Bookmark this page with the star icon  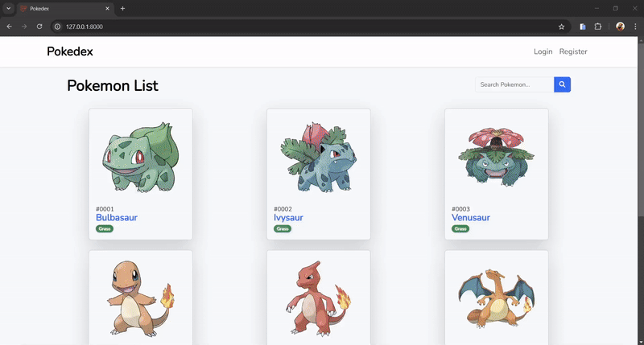[561, 27]
